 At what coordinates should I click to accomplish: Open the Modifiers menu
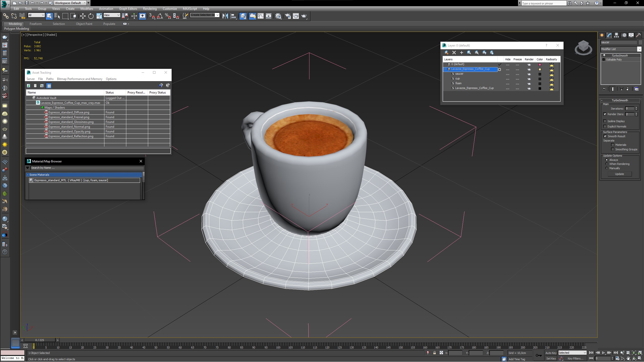pos(87,9)
